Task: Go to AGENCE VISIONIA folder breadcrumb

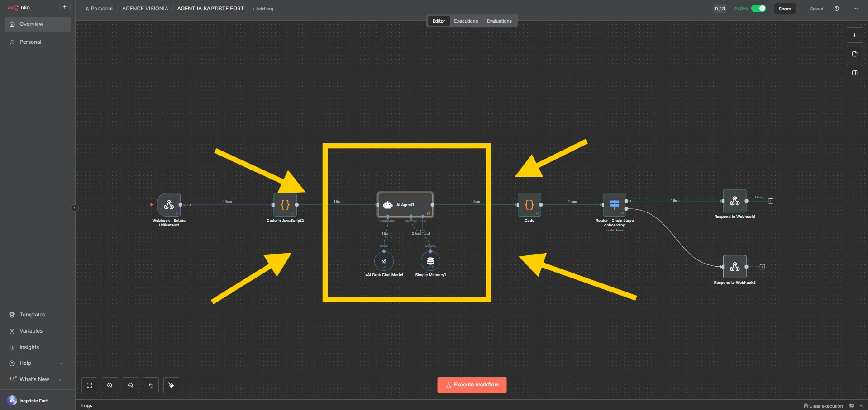Action: tap(145, 9)
